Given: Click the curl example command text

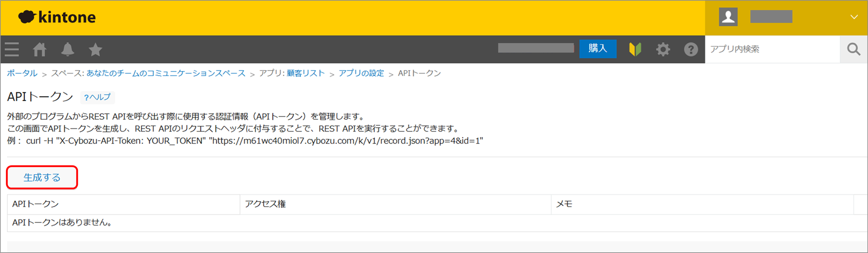Looking at the screenshot, I should pos(254,141).
